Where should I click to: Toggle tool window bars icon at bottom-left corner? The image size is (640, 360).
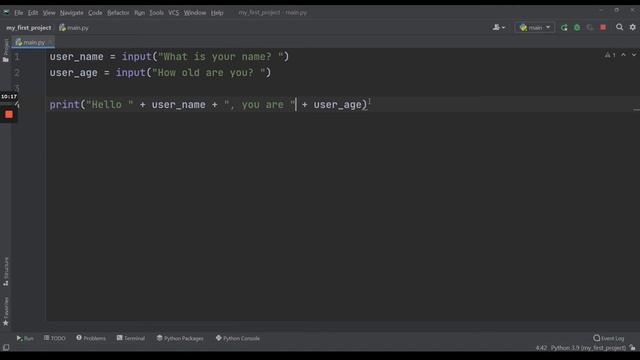coord(6,348)
